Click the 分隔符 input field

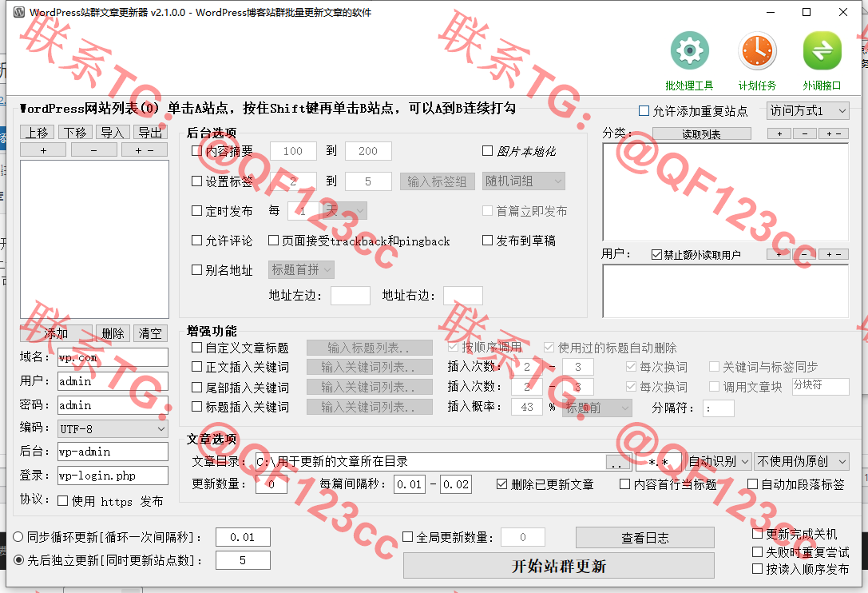click(x=719, y=408)
